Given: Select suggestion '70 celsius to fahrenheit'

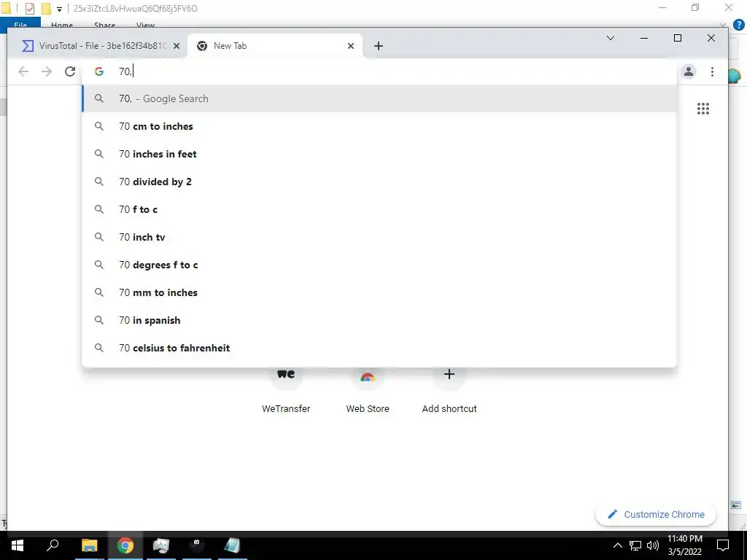Looking at the screenshot, I should coord(379,348).
